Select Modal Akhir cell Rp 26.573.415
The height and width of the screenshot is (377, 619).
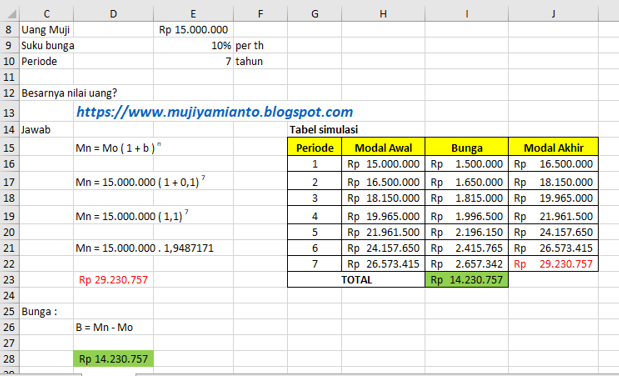pyautogui.click(x=553, y=248)
